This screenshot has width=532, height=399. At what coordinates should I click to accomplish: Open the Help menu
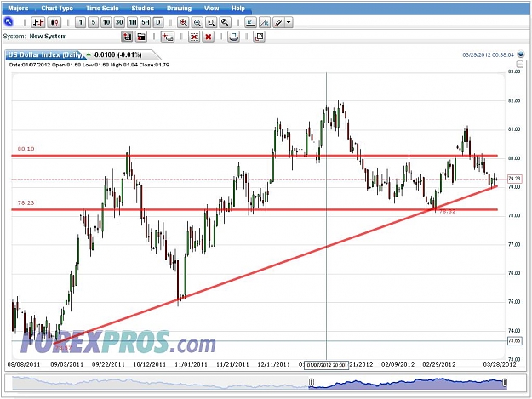238,9
